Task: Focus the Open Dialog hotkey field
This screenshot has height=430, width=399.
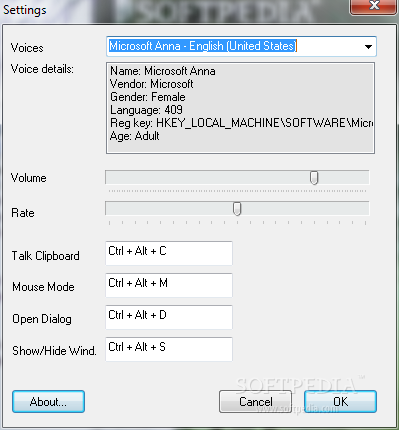Action: (x=169, y=317)
